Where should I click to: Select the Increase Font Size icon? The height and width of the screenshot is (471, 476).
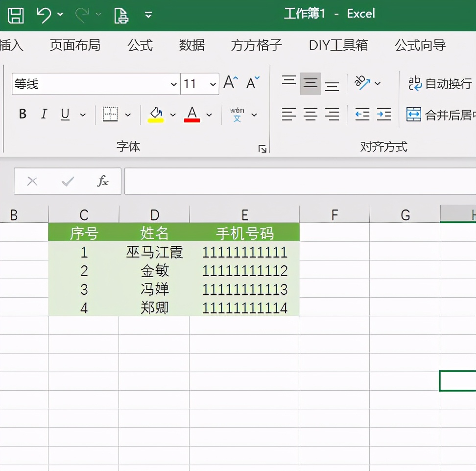229,82
